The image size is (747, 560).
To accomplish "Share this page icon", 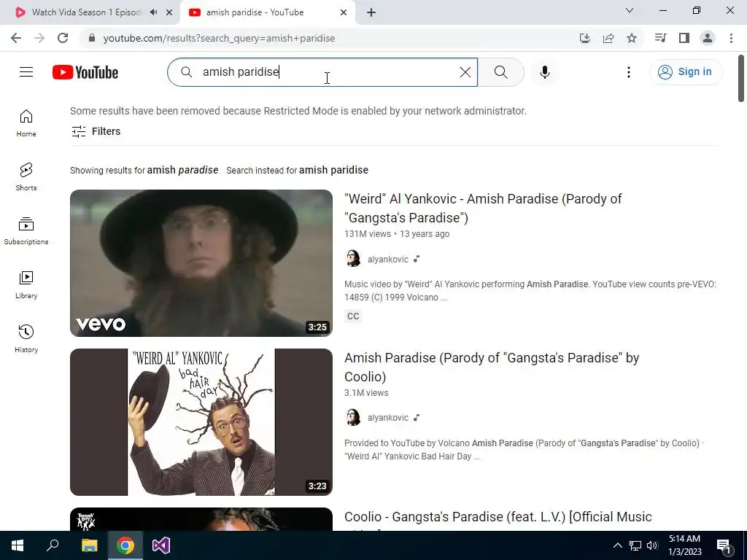I will (608, 38).
